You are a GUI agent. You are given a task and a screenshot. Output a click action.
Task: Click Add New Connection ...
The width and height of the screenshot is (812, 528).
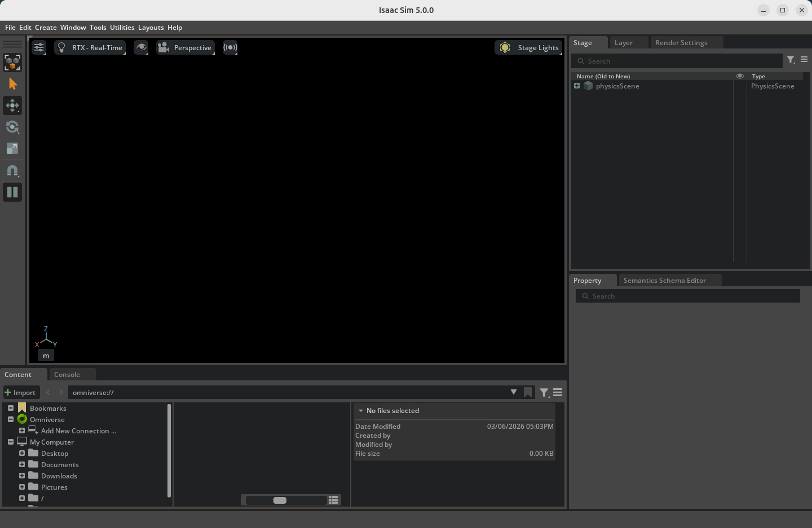click(x=78, y=431)
